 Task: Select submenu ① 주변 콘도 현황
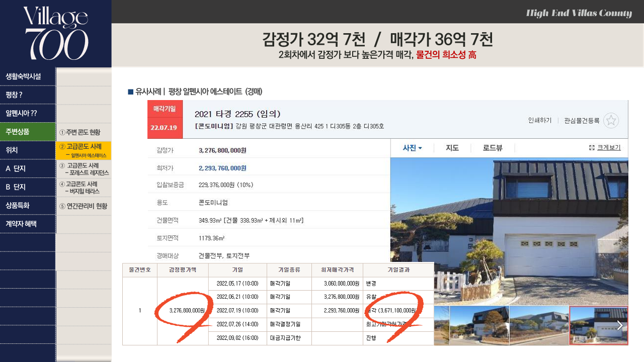(x=83, y=132)
